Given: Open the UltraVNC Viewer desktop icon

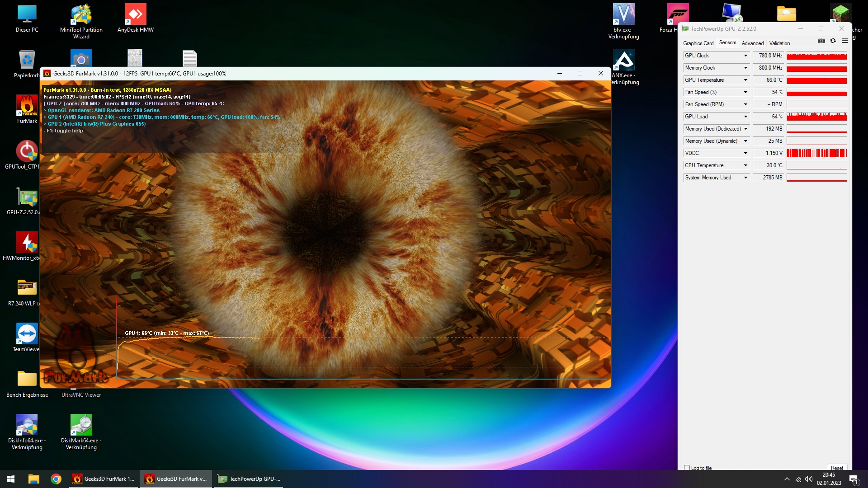Looking at the screenshot, I should click(81, 394).
